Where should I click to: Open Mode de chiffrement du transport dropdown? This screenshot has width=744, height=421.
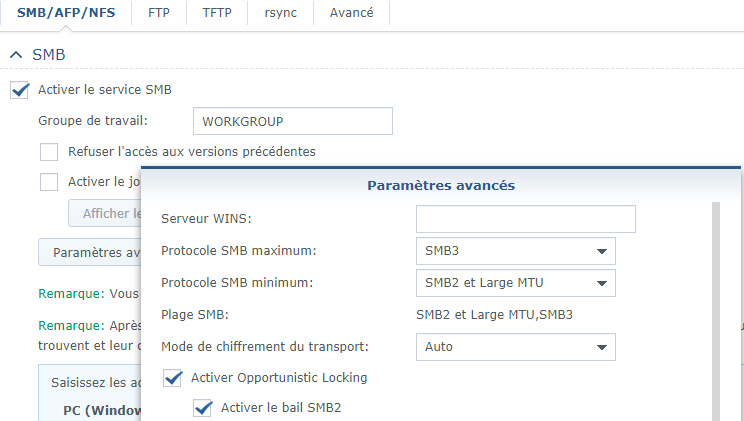[516, 347]
